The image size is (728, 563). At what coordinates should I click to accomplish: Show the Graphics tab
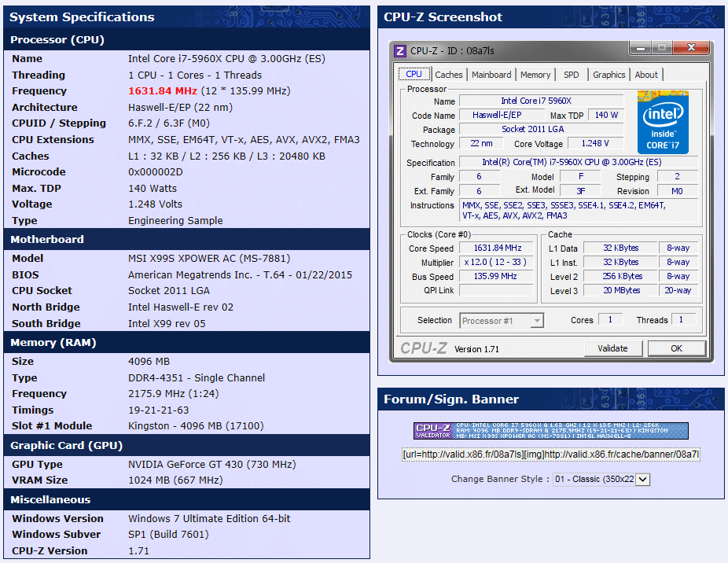609,75
